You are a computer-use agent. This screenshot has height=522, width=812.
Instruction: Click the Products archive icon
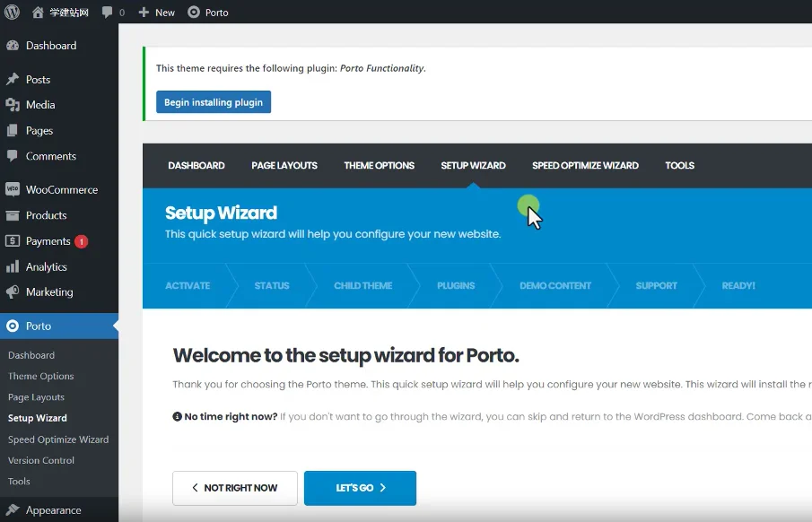tap(13, 215)
